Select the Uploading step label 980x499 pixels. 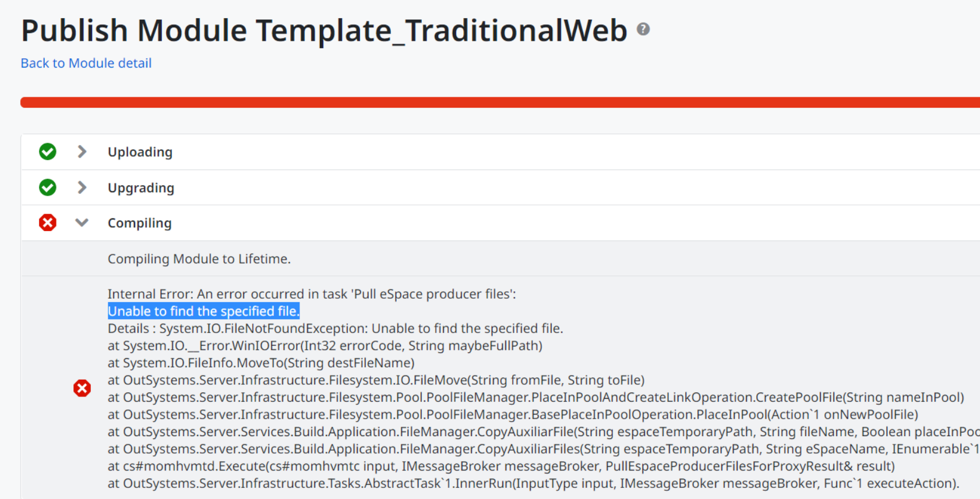click(x=140, y=152)
